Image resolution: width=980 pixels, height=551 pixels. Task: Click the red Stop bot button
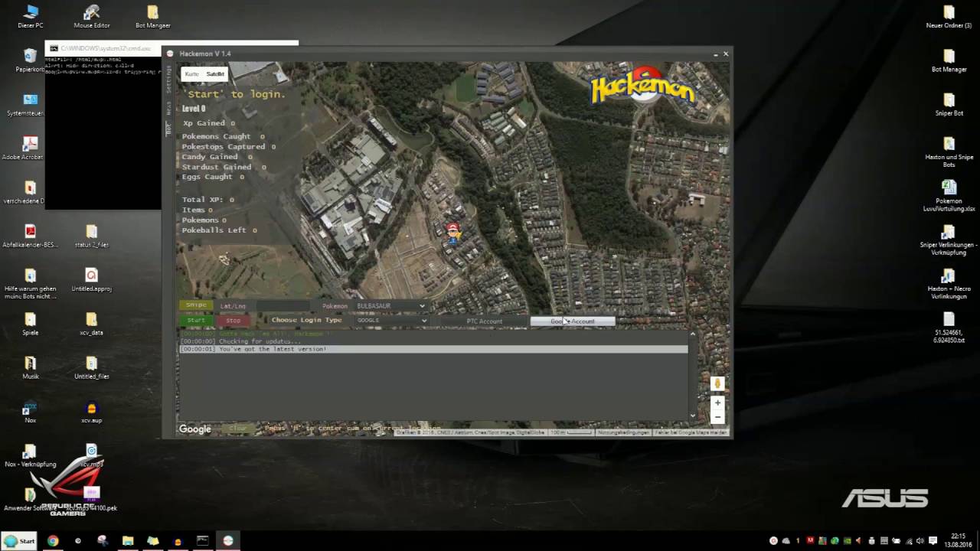(233, 321)
